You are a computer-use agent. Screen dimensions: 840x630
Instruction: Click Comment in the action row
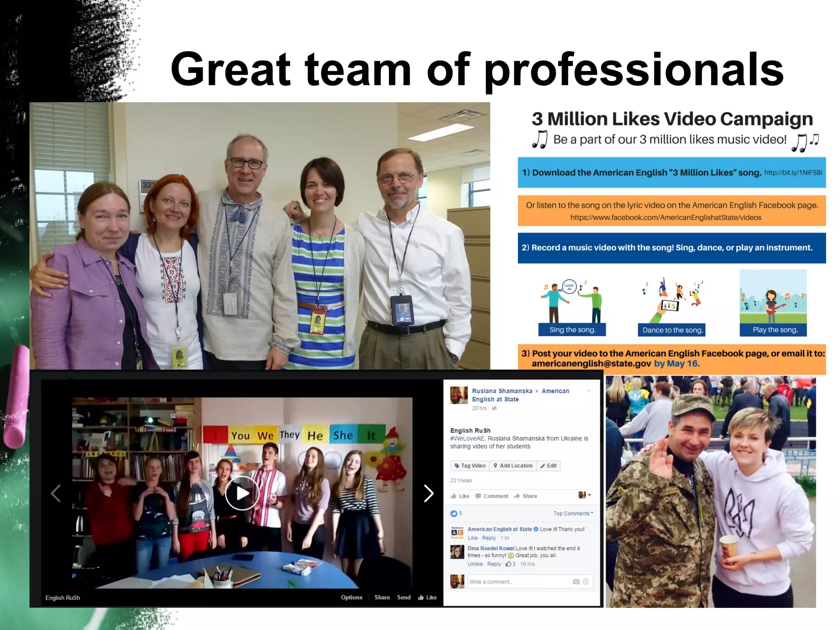pos(492,496)
